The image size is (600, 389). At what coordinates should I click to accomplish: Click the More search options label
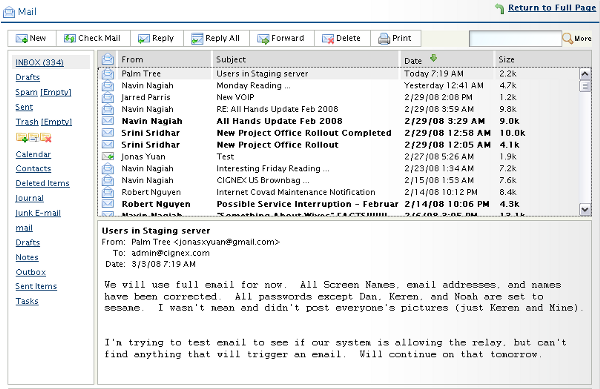pyautogui.click(x=583, y=39)
